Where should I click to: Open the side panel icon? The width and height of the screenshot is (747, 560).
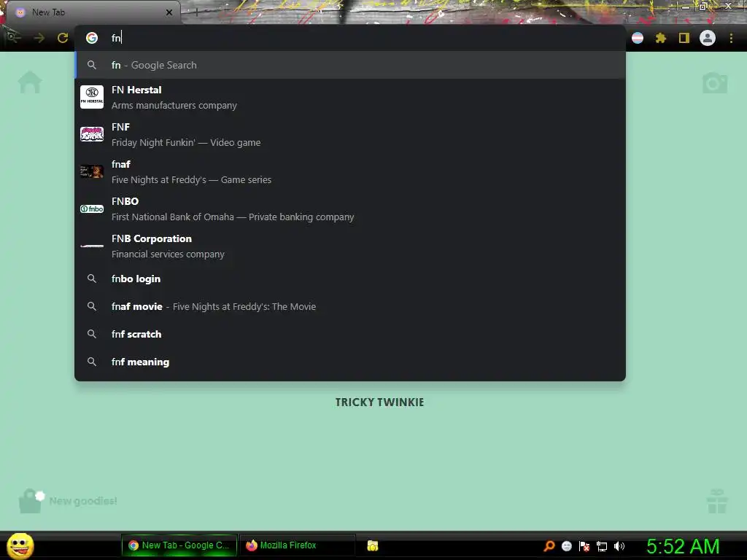coord(684,38)
